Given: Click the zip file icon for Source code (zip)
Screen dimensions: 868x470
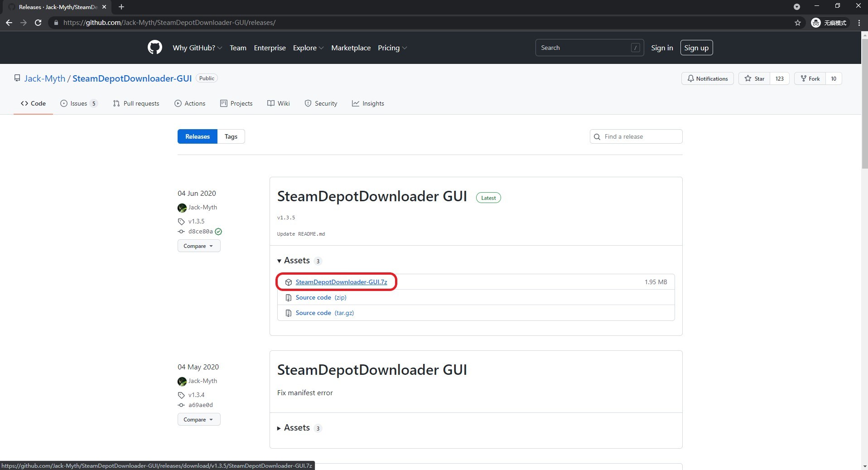Looking at the screenshot, I should click(x=289, y=298).
